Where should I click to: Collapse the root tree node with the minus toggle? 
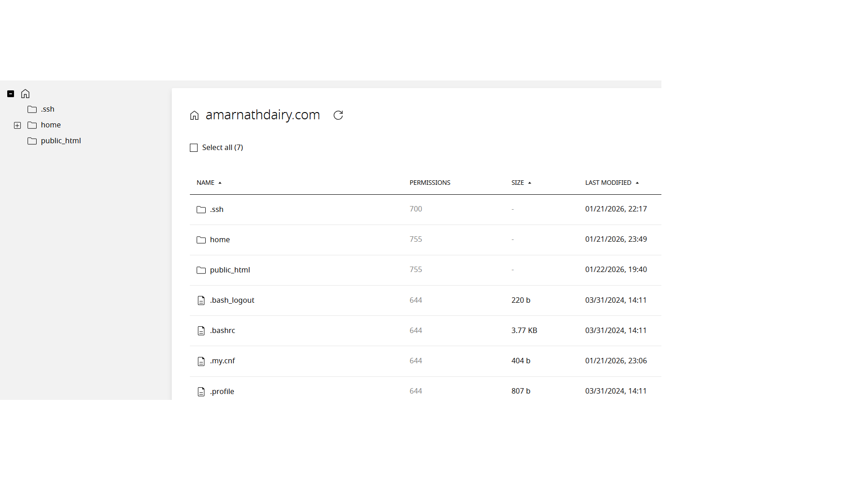(11, 94)
